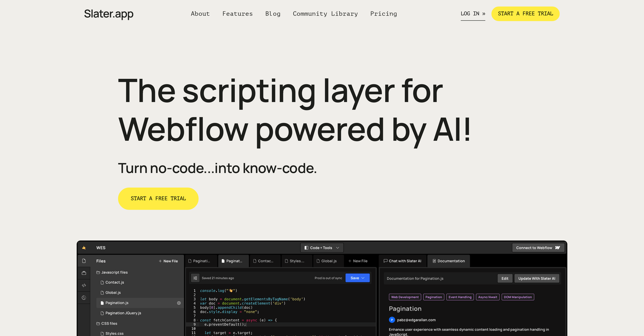Open Contact.js in the file tree
Image resolution: width=644 pixels, height=336 pixels.
(115, 282)
